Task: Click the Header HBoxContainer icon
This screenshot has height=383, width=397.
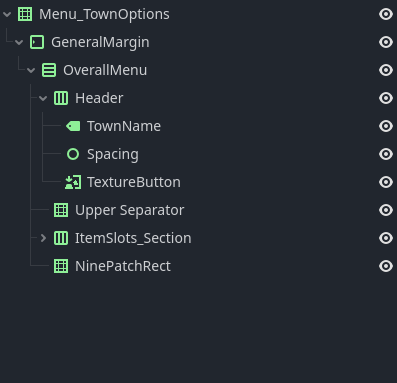Action: tap(61, 98)
